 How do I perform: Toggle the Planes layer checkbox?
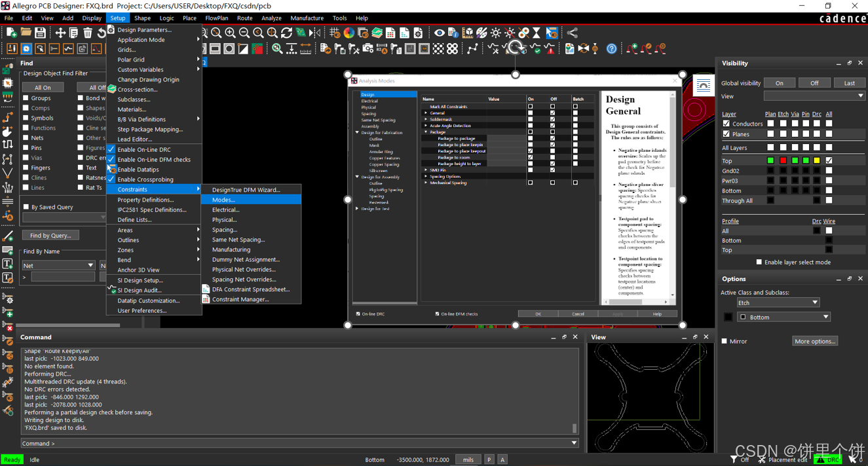point(726,134)
